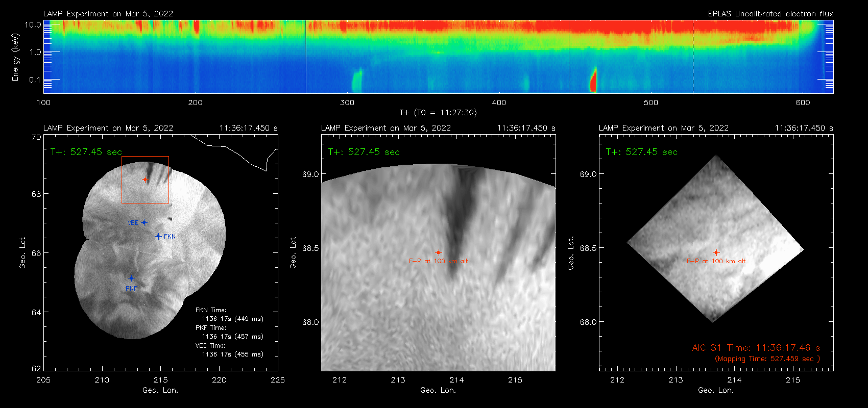Click the '100' spectrogram time tick
This screenshot has height=408, width=868.
coord(44,103)
